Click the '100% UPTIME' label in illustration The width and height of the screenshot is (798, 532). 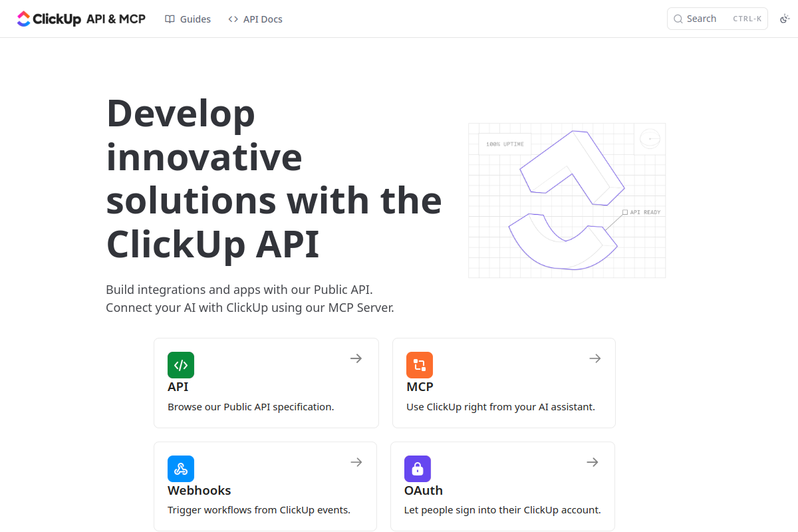[505, 144]
